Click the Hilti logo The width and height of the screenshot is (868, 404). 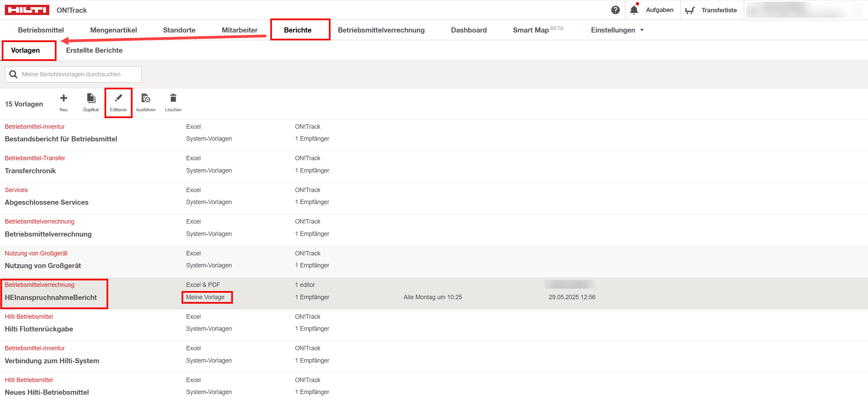[27, 10]
